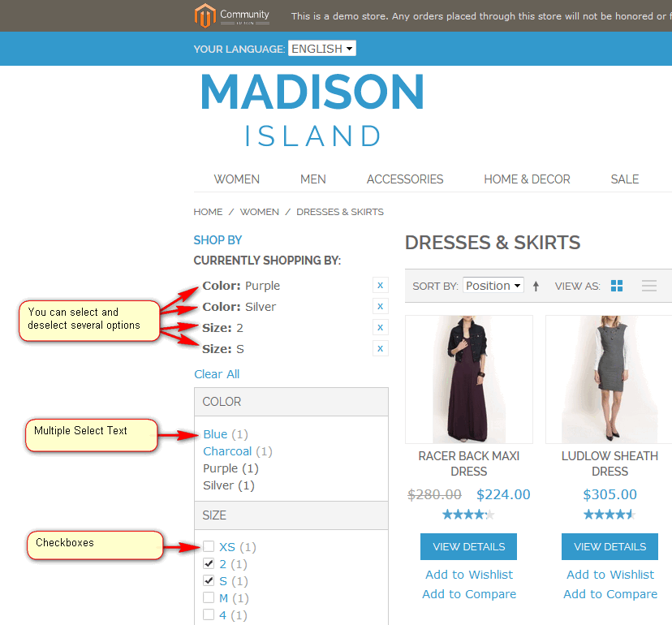The height and width of the screenshot is (625, 672).
Task: Switch to list view
Action: click(649, 286)
